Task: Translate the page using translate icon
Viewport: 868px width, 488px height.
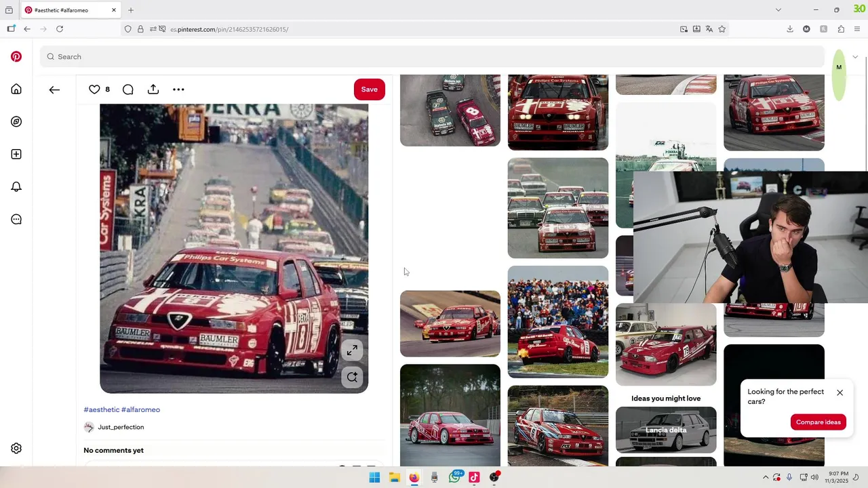Action: tap(709, 29)
